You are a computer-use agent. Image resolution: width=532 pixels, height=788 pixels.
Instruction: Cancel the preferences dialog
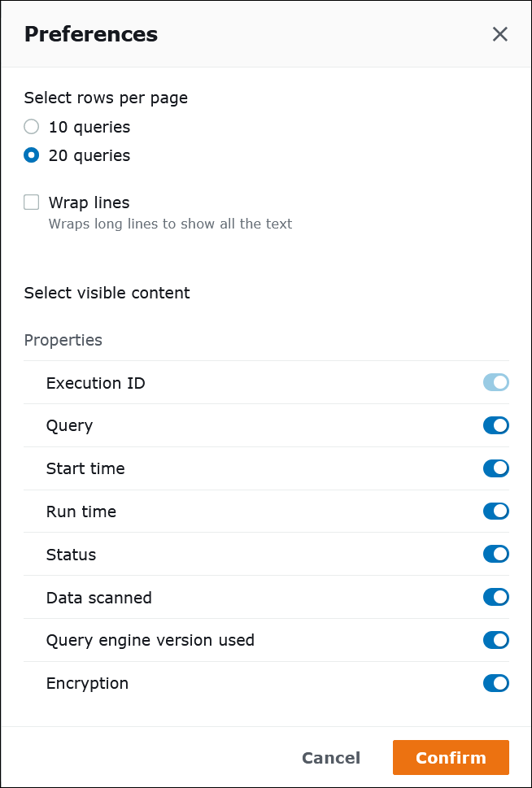[x=331, y=757]
